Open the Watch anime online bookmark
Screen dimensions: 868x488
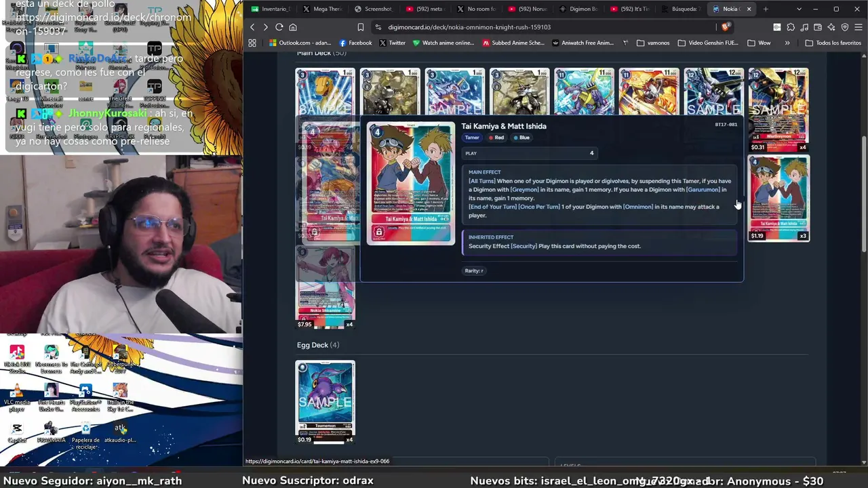click(443, 43)
